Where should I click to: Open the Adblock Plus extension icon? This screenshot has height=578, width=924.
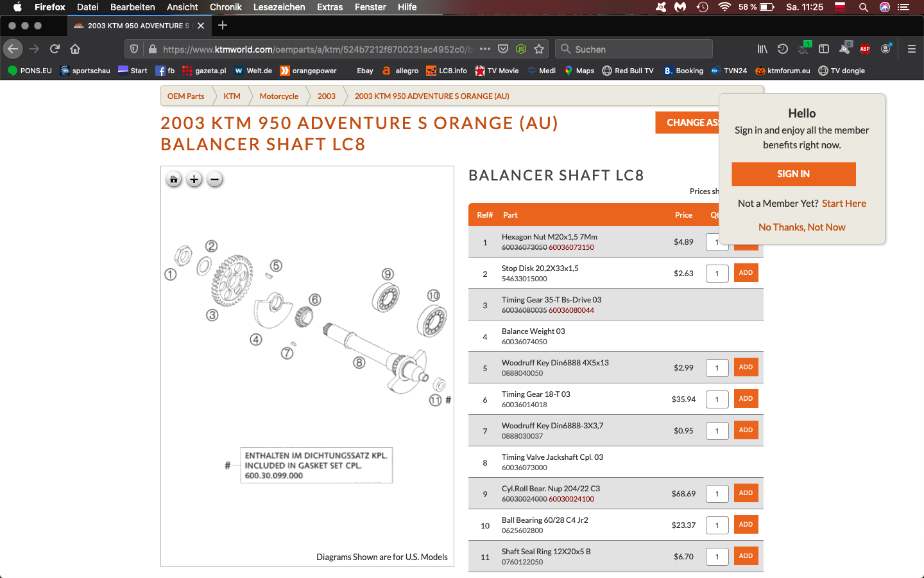[x=865, y=49]
